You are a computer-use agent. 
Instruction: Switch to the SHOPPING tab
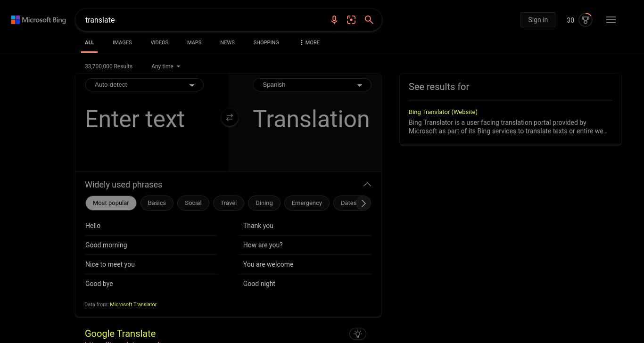coord(266,42)
